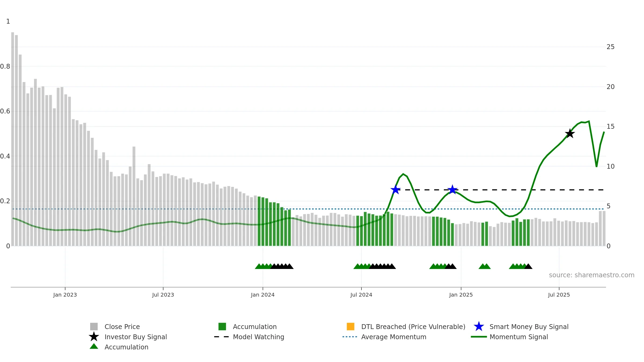Click the dotted Average Momentum legend line
Viewport: 644px width, 362px height.
(x=350, y=337)
